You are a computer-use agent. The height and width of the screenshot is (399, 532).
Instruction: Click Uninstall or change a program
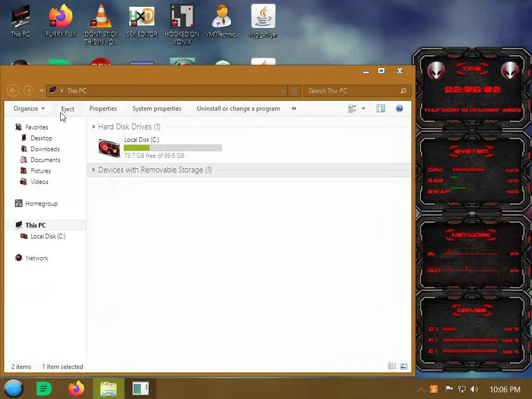point(238,109)
